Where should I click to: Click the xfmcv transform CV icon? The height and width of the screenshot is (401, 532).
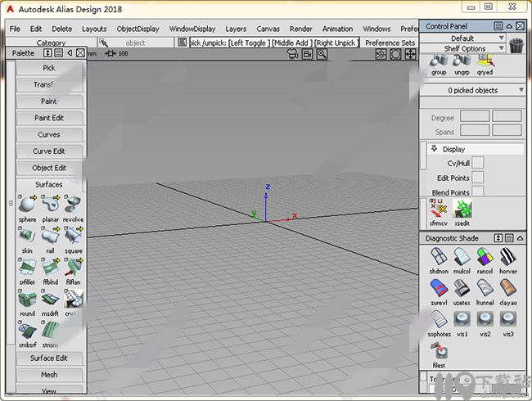tap(439, 210)
